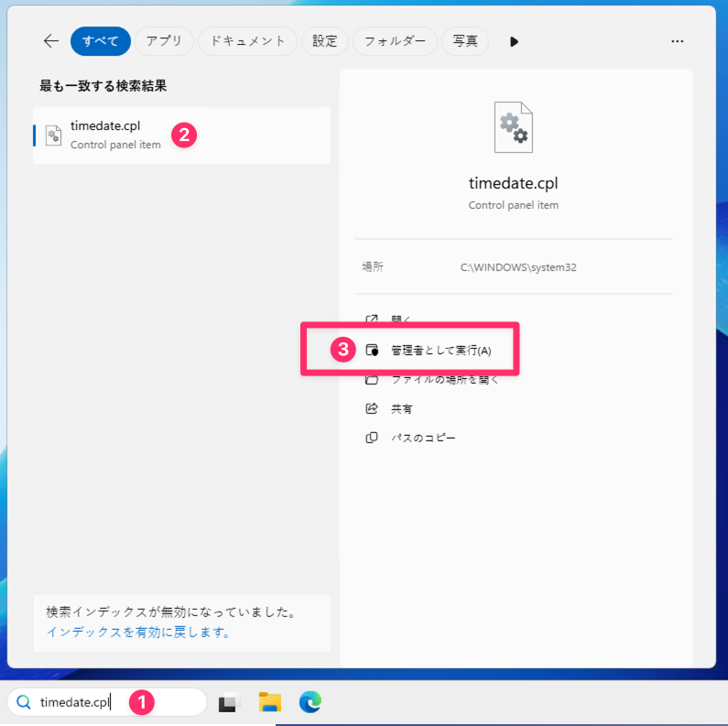
Task: Click the 最も一致する検索結果 heading
Action: (103, 86)
